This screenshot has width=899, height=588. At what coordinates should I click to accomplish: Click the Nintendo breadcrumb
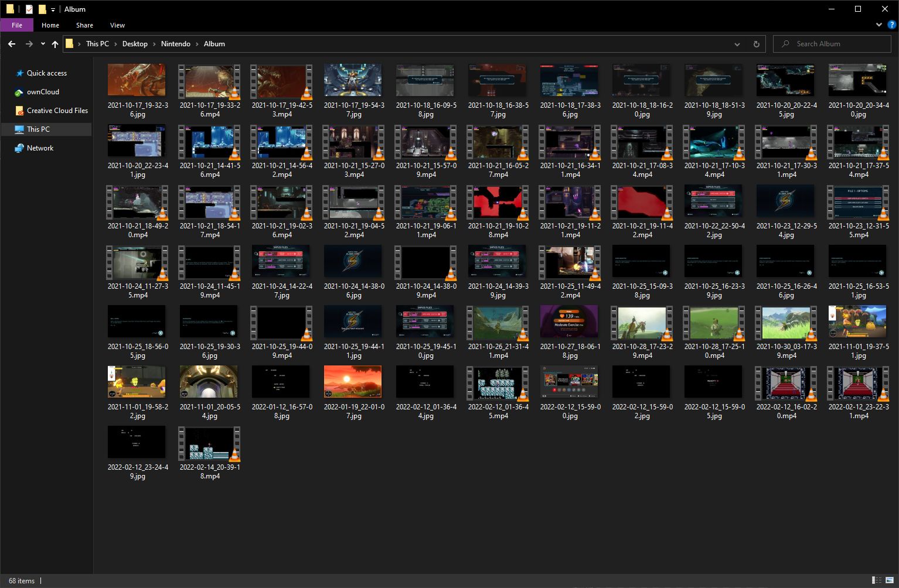tap(176, 44)
